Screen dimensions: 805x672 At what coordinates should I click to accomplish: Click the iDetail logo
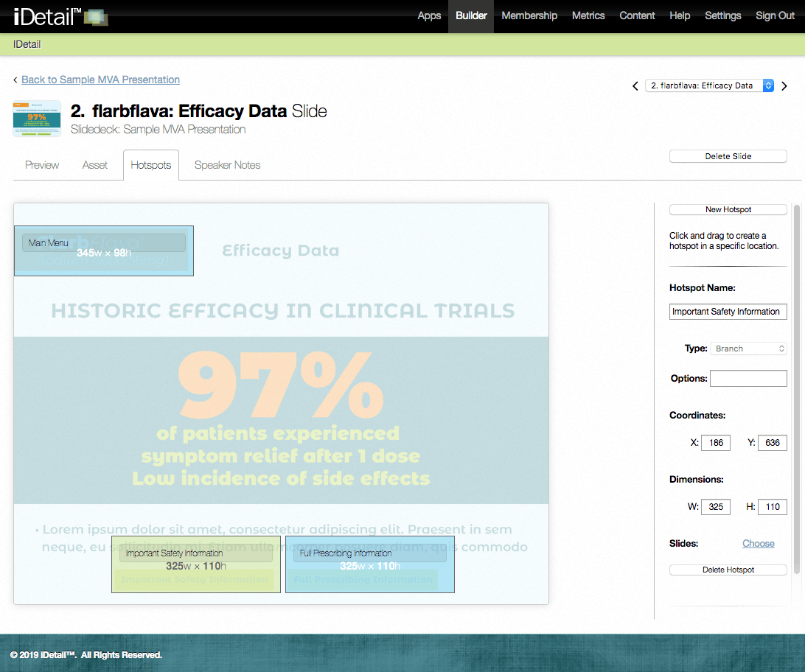tap(60, 16)
